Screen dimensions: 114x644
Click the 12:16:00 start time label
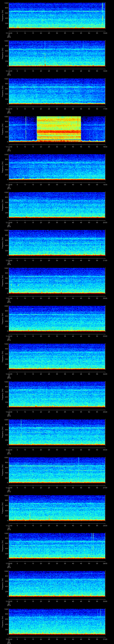[9, 109]
